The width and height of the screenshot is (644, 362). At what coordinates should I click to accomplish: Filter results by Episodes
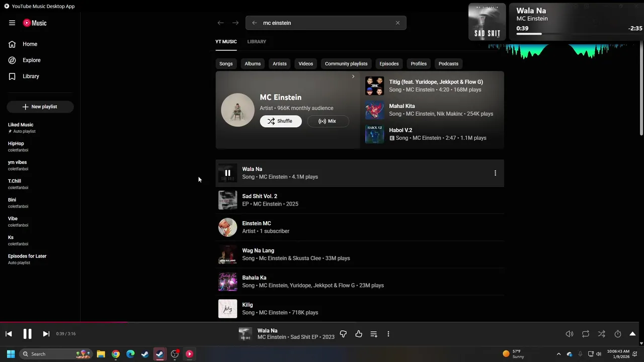pyautogui.click(x=389, y=64)
